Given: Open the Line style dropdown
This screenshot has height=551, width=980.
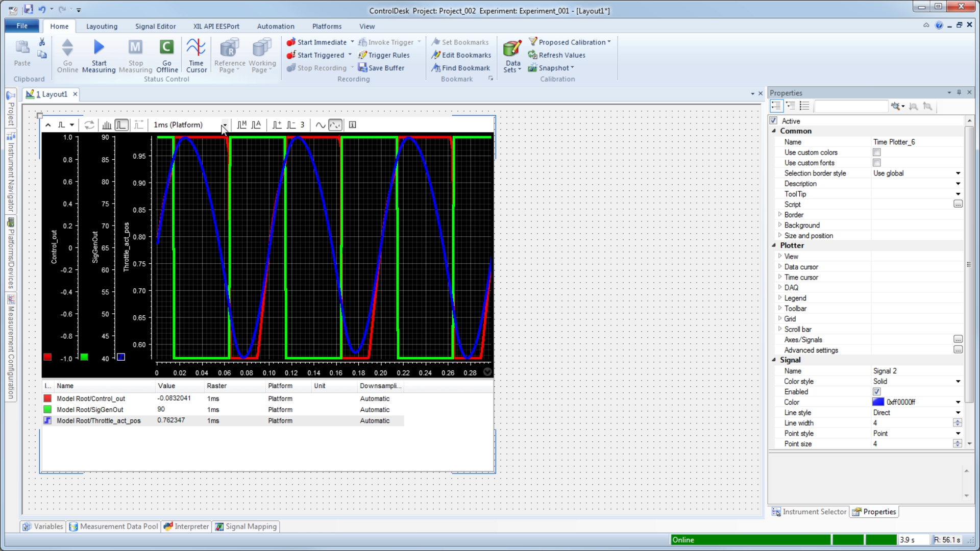Looking at the screenshot, I should 958,413.
